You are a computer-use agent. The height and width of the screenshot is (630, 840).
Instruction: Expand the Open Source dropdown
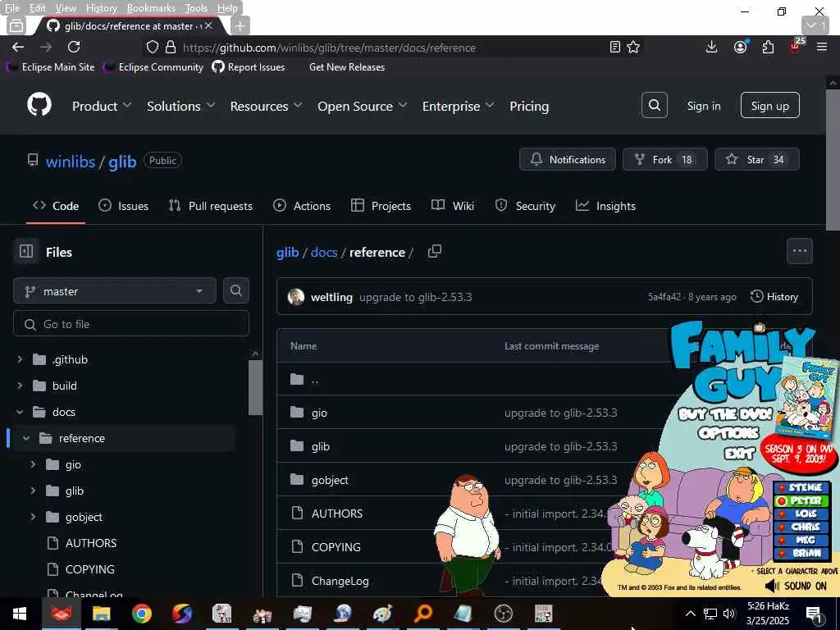tap(362, 106)
